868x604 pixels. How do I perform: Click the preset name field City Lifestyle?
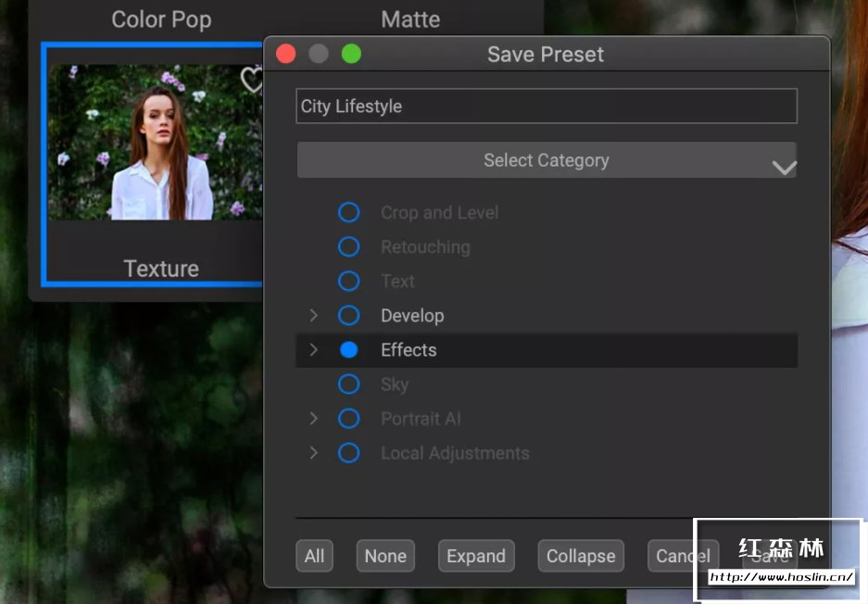tap(547, 106)
